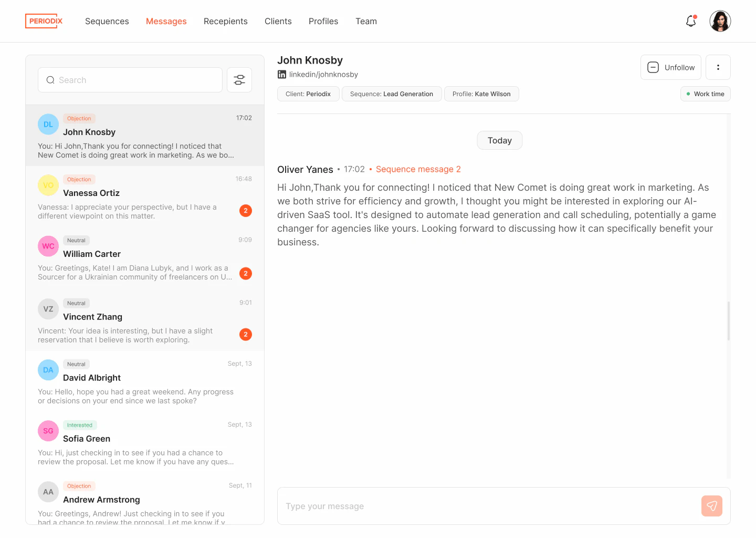756x538 pixels.
Task: Toggle the Work time status
Action: pyautogui.click(x=705, y=94)
